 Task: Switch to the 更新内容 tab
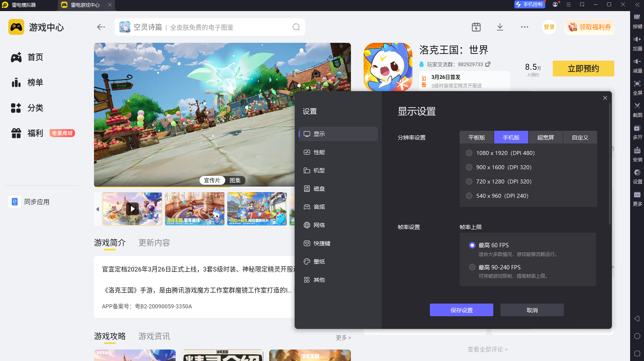click(x=154, y=243)
